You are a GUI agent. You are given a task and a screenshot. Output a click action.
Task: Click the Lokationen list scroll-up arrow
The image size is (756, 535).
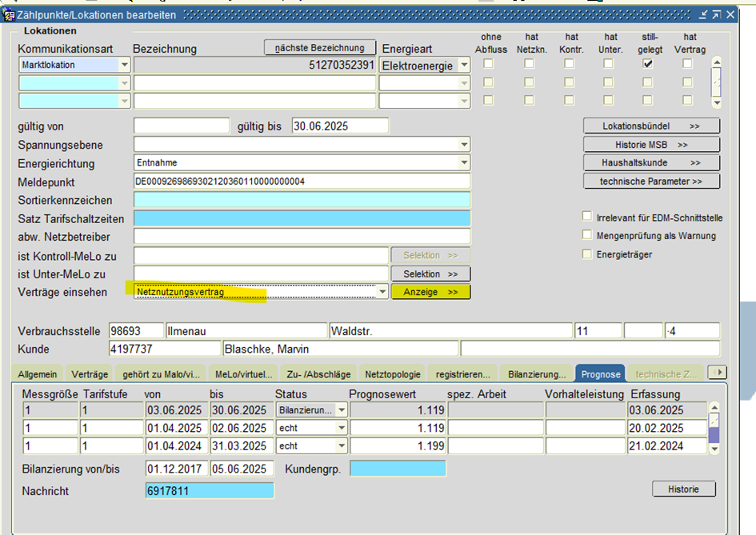[x=716, y=62]
